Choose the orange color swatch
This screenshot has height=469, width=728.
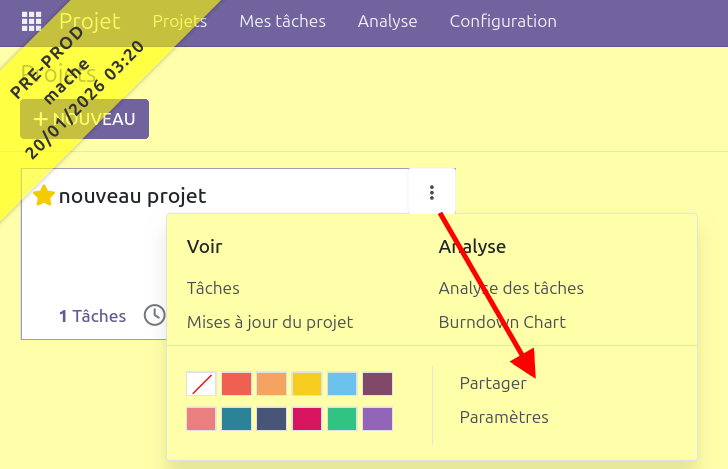pyautogui.click(x=271, y=384)
